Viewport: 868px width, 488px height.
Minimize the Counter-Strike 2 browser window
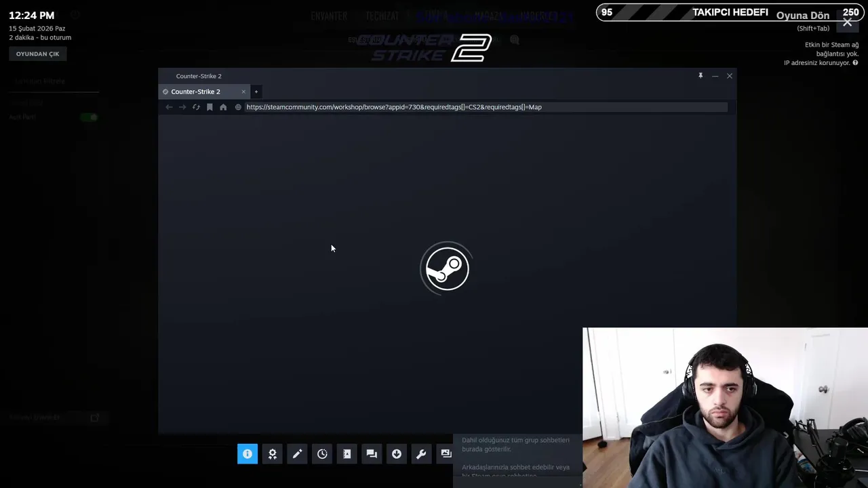tap(715, 76)
